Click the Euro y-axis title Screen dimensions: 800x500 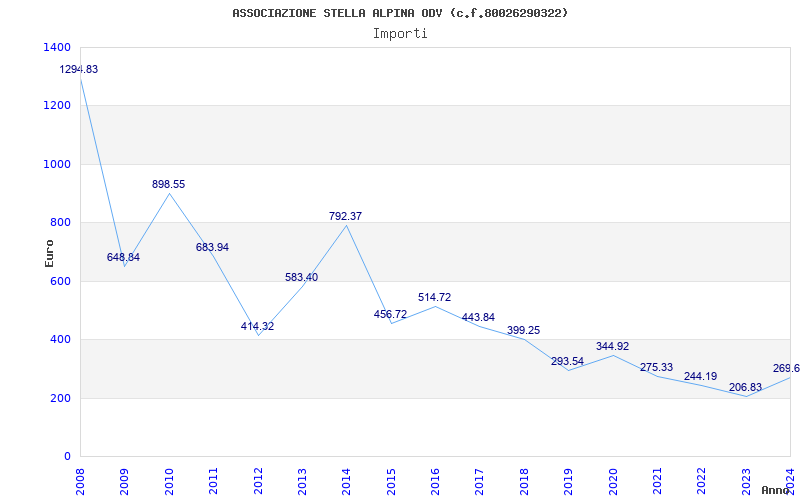tap(50, 252)
